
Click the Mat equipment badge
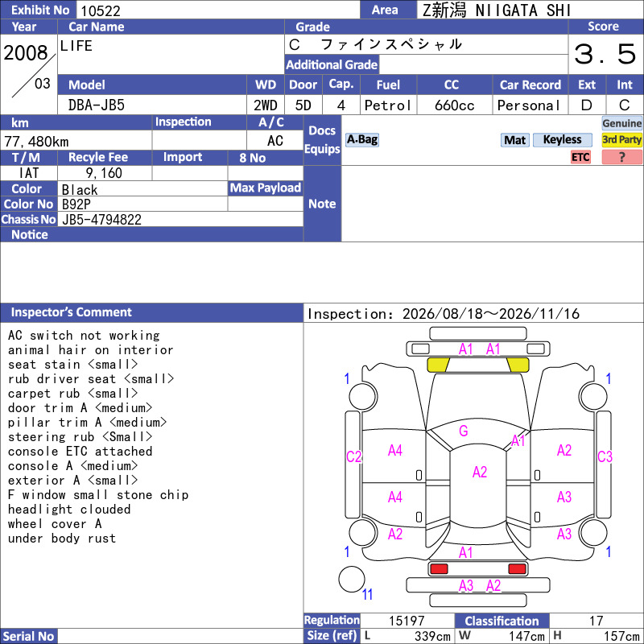pyautogui.click(x=514, y=140)
